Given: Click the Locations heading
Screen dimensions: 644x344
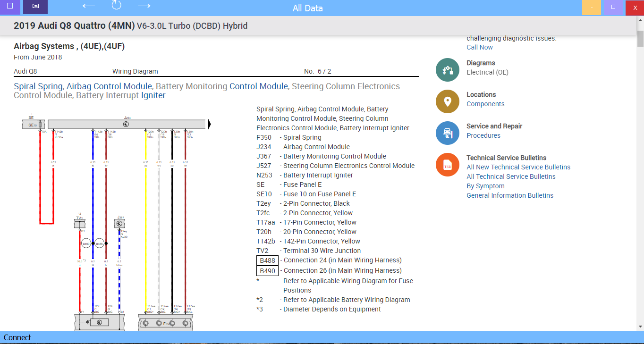Looking at the screenshot, I should [x=481, y=94].
